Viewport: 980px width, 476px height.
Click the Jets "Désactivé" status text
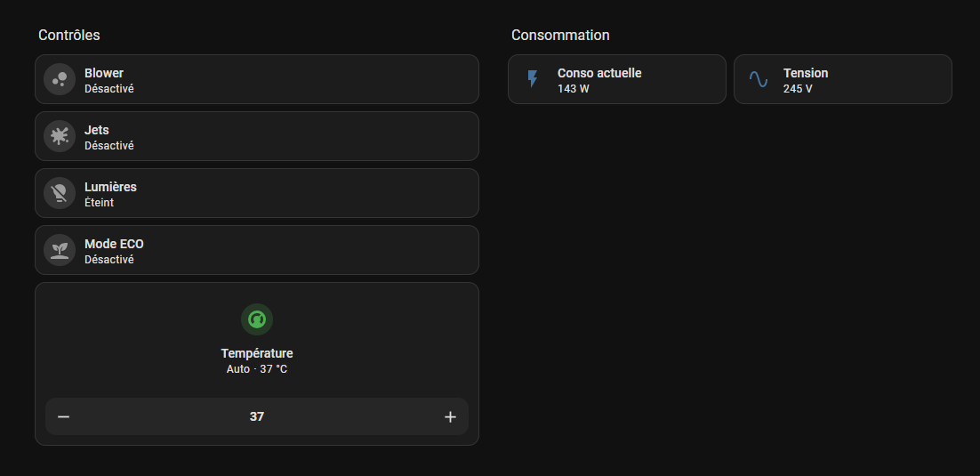(109, 146)
